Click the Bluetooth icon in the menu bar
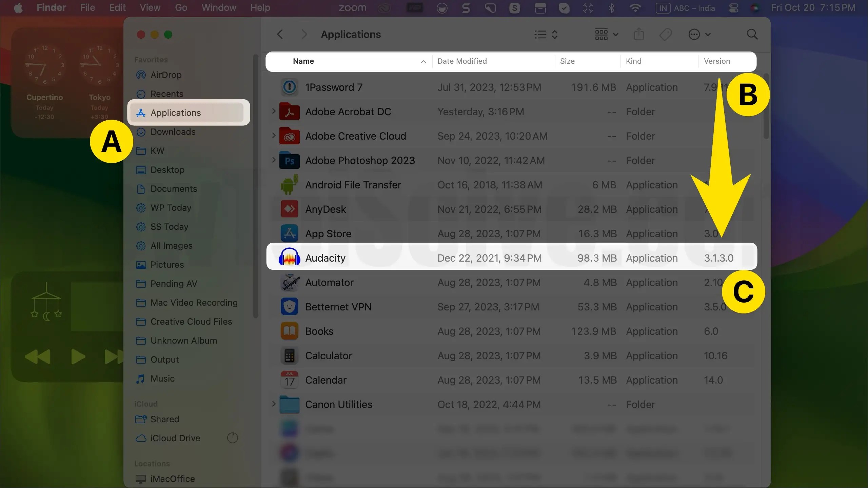The width and height of the screenshot is (868, 488). pyautogui.click(x=611, y=7)
